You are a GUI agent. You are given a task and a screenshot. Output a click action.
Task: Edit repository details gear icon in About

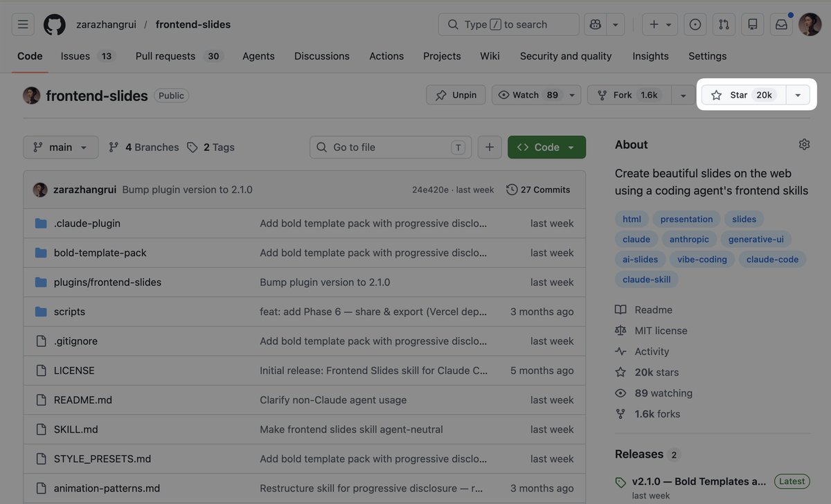pos(804,144)
